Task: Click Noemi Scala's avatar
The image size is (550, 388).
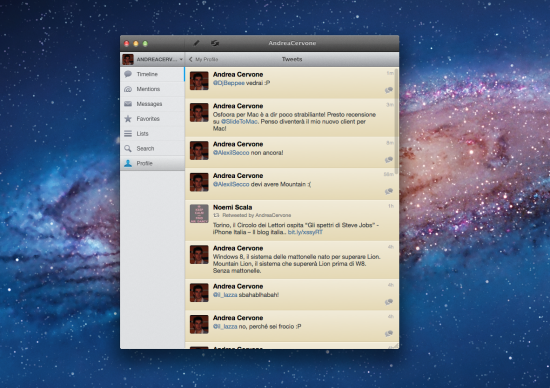Action: 199,214
